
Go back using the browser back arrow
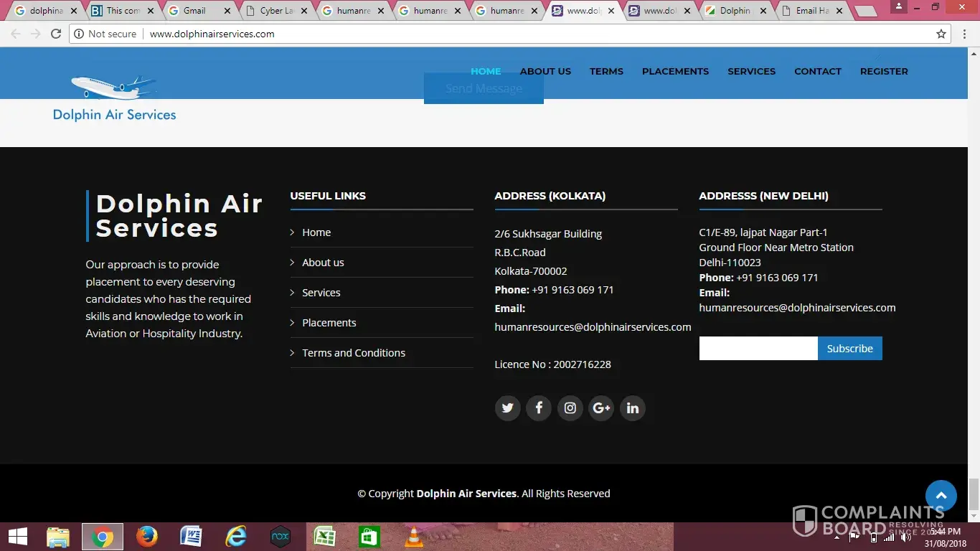tap(16, 34)
